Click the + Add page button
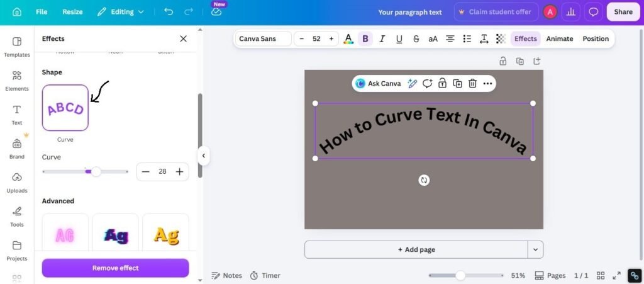This screenshot has width=644, height=284. click(416, 249)
